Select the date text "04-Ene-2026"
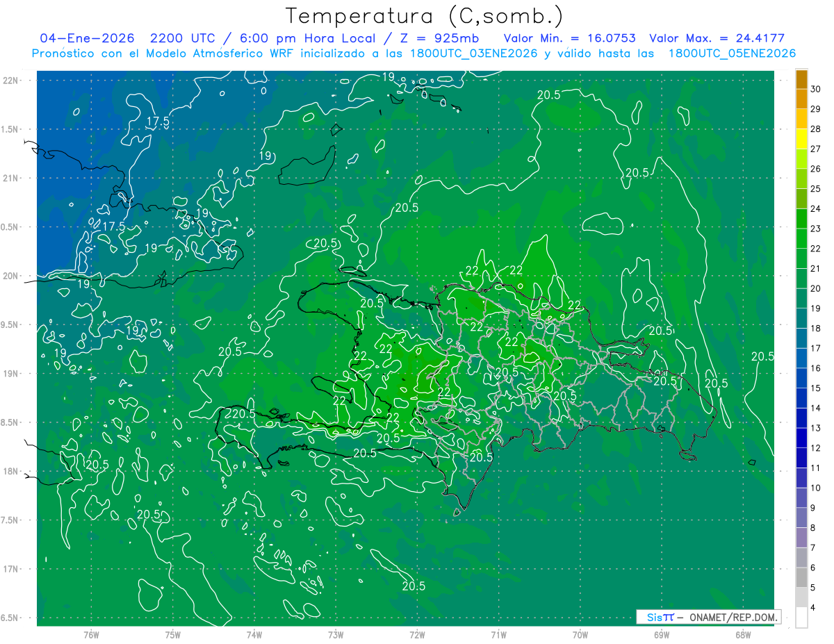This screenshot has width=834, height=644. pos(87,38)
